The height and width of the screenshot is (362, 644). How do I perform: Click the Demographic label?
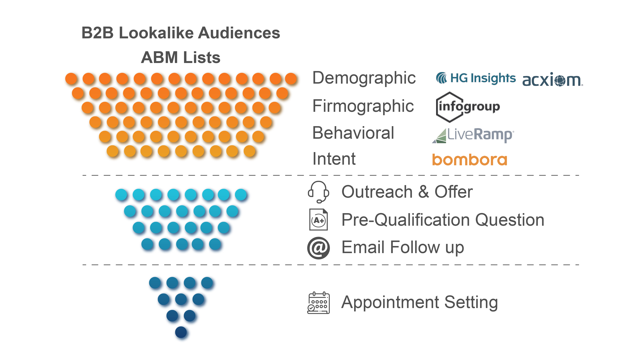364,78
